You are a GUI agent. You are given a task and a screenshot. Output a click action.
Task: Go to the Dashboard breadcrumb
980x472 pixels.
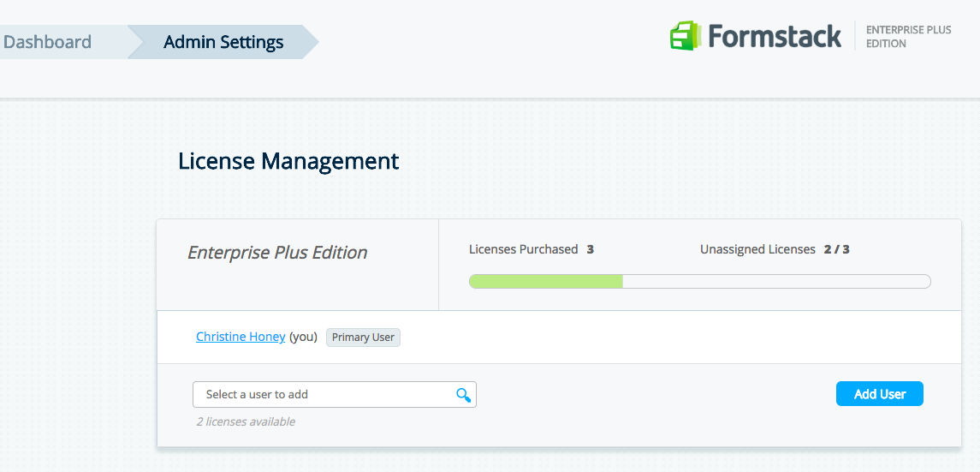coord(47,42)
